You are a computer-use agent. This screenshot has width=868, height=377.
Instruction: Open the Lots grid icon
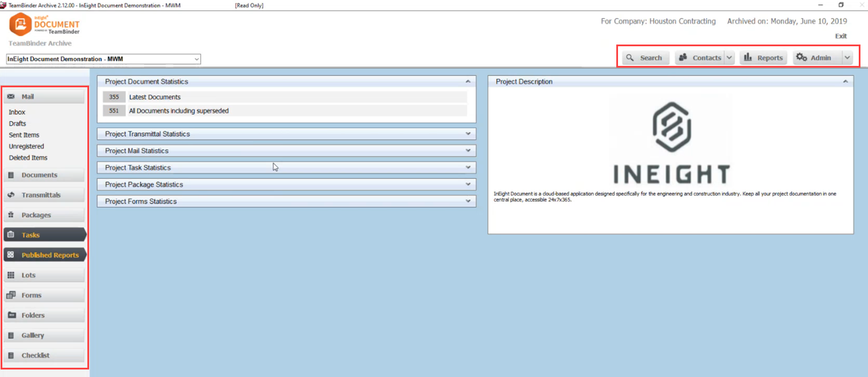tap(11, 275)
